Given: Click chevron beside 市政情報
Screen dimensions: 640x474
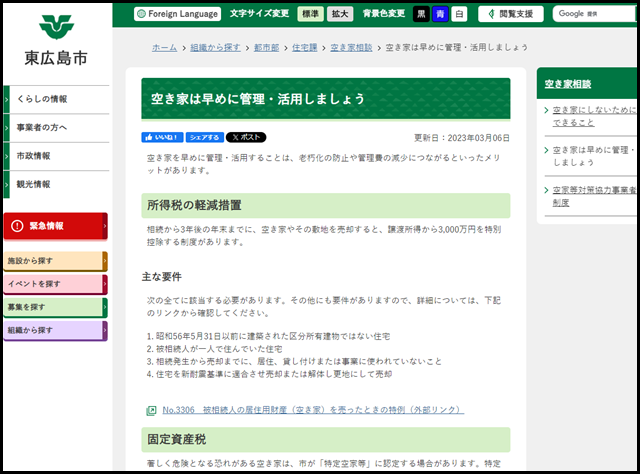Looking at the screenshot, I should coord(7,156).
